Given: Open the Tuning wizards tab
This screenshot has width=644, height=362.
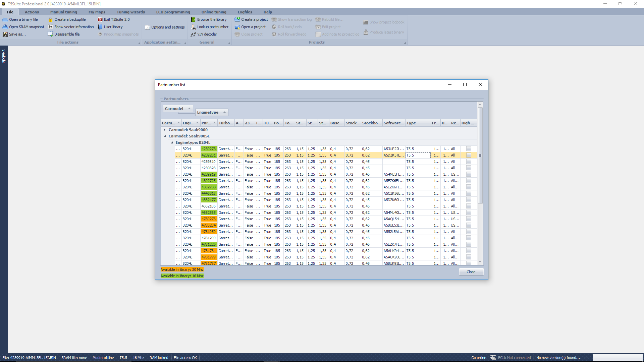Looking at the screenshot, I should (x=130, y=12).
